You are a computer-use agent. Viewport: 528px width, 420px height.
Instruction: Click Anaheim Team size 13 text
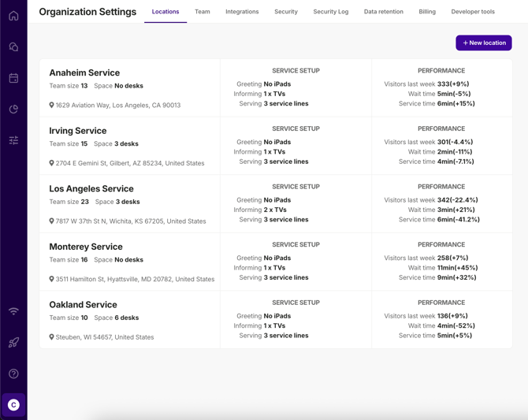coord(69,86)
